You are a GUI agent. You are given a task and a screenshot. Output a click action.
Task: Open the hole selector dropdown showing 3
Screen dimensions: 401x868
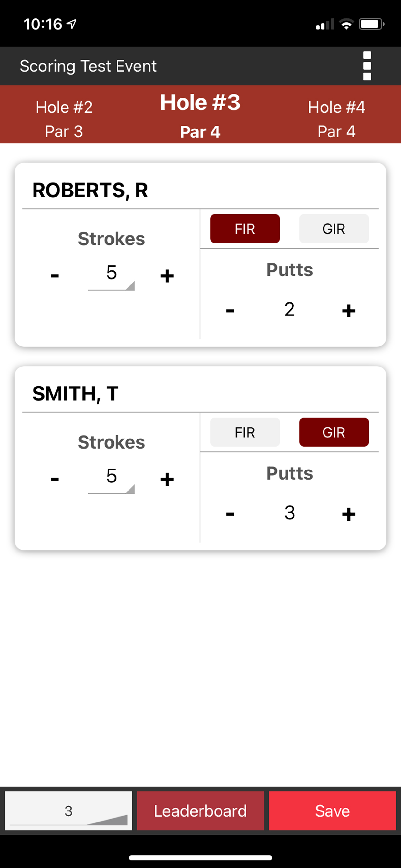pos(68,811)
